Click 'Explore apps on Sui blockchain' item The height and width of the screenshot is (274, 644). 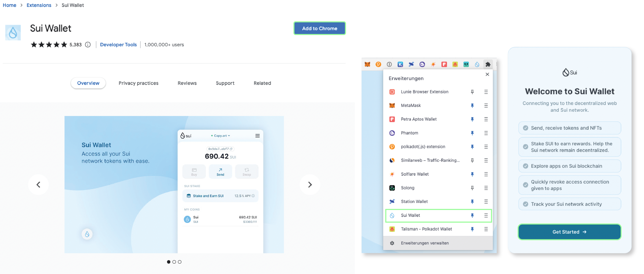pos(569,166)
